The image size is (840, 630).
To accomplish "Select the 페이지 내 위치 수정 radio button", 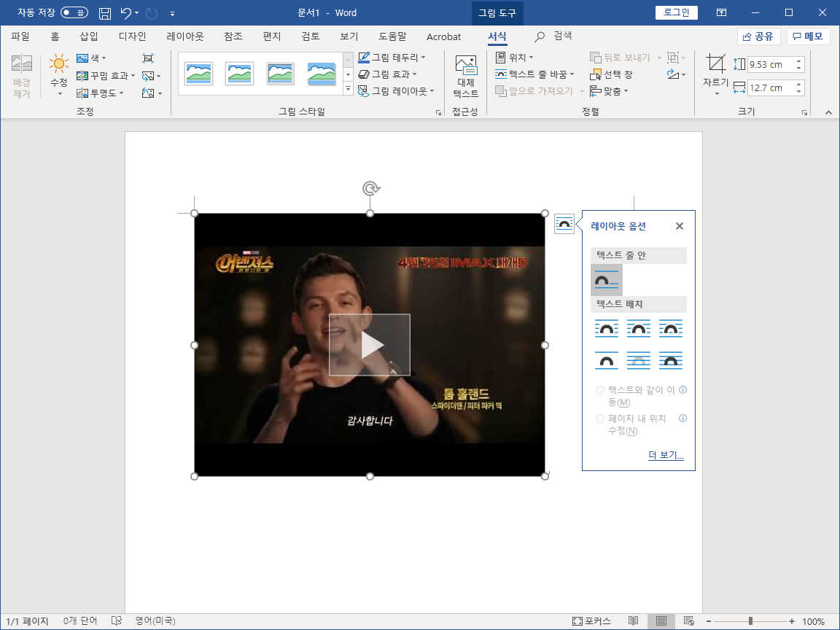I will pos(600,419).
